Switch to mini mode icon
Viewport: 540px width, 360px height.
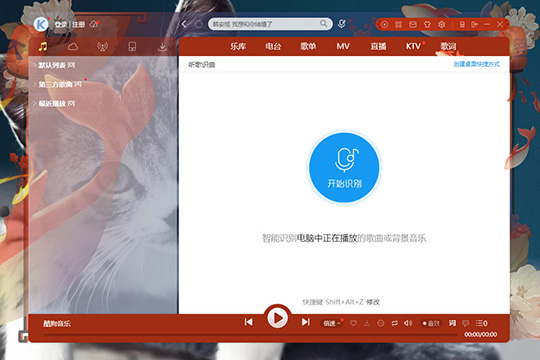click(x=475, y=24)
